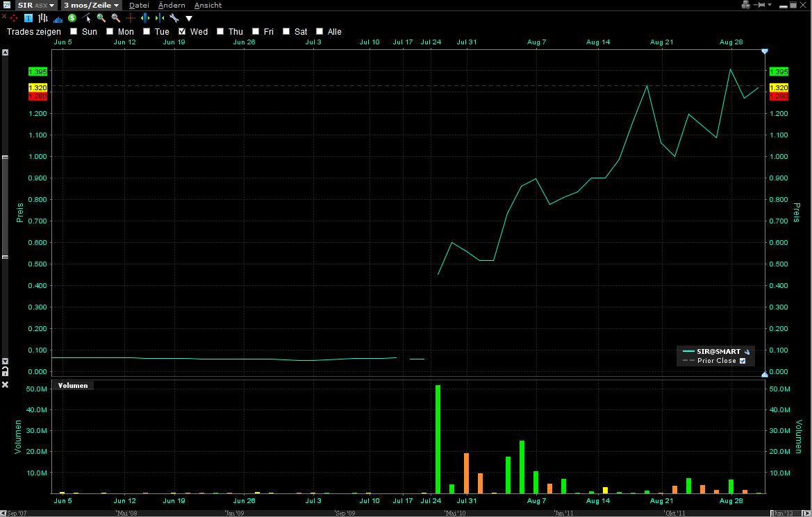Maximize the chart window
The width and height of the screenshot is (812, 517).
(x=793, y=5)
